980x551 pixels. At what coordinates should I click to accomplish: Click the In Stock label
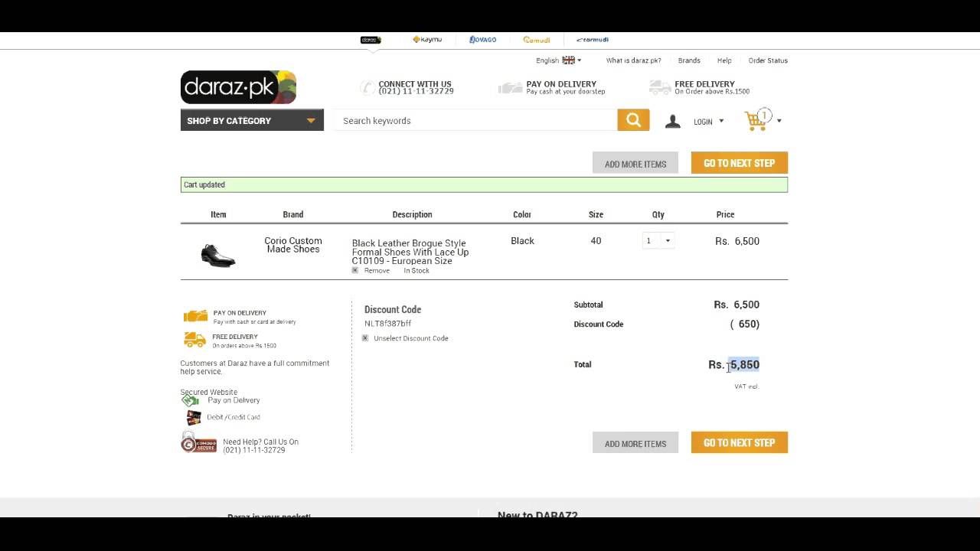point(416,271)
